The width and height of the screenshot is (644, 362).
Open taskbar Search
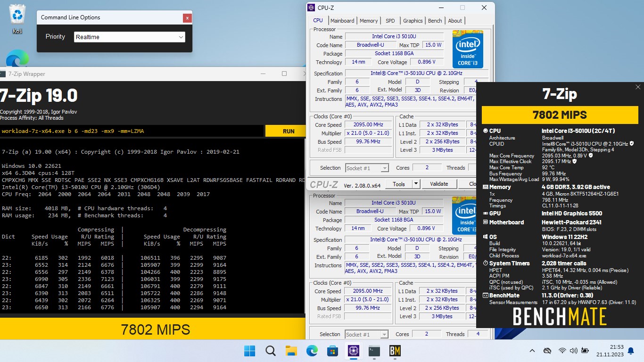270,351
